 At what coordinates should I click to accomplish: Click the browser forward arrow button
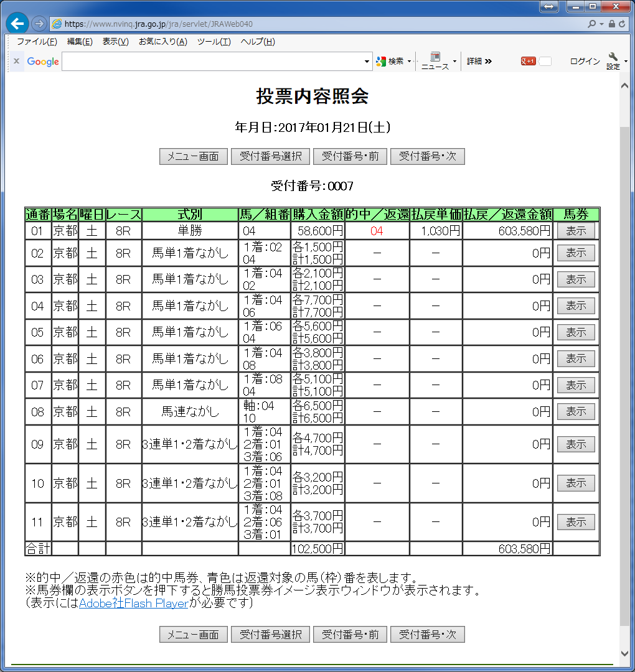click(39, 24)
